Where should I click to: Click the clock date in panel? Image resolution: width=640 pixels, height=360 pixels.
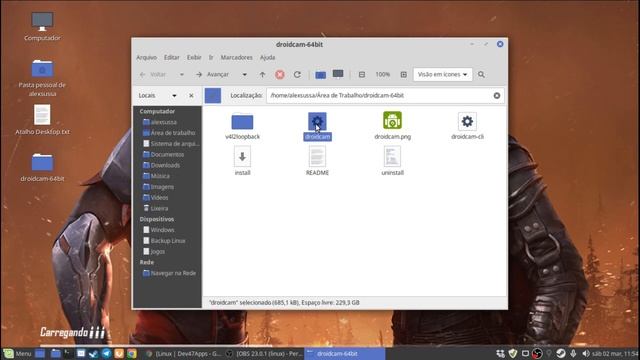point(616,353)
